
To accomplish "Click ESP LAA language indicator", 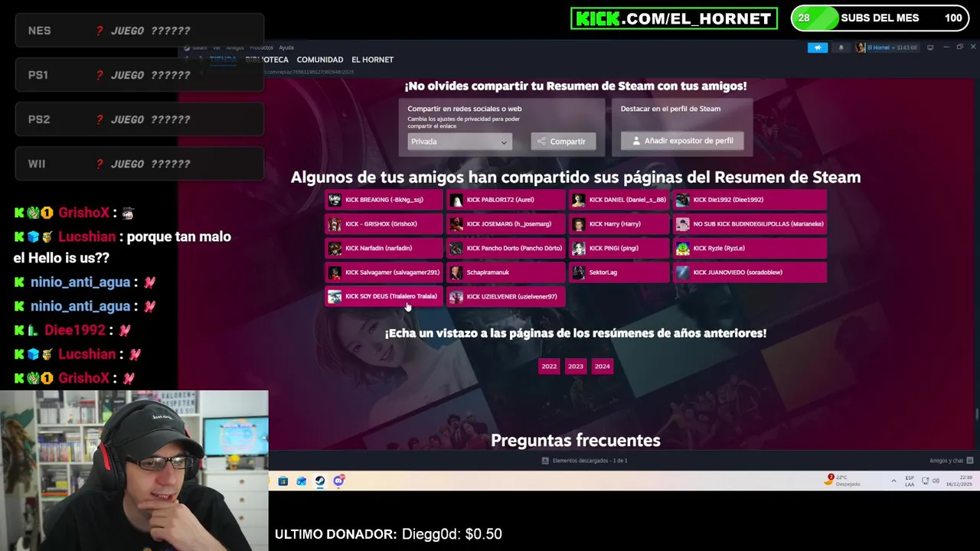I will 910,481.
